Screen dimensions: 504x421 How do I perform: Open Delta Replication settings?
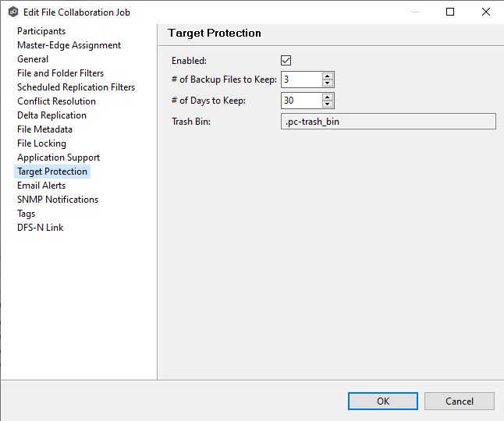51,115
